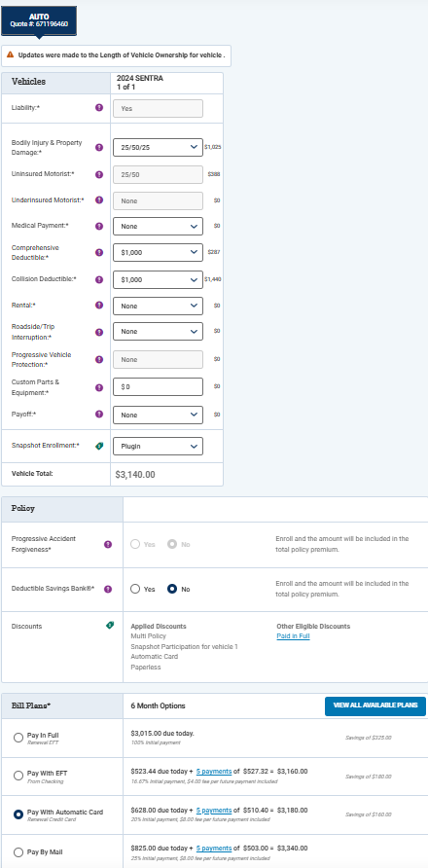Screen dimensions: 428x868
Task: Open 5 payments link for Pay With EFT
Action: (x=214, y=771)
